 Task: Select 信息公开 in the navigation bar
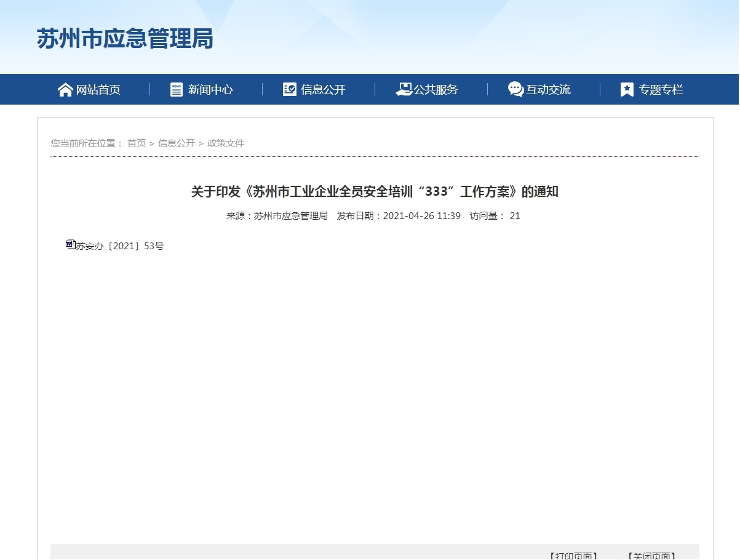[x=323, y=90]
